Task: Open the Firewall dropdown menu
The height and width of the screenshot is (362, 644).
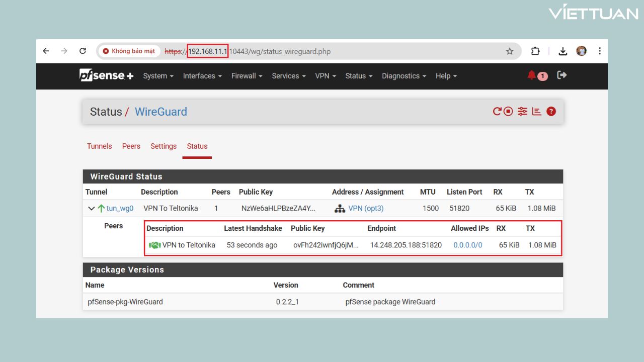Action: pos(244,76)
